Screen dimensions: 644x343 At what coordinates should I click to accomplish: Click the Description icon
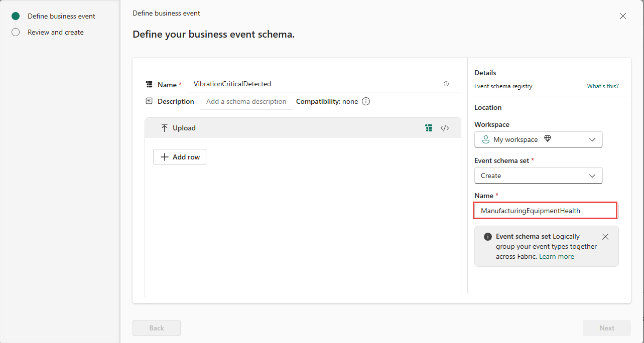pos(149,101)
